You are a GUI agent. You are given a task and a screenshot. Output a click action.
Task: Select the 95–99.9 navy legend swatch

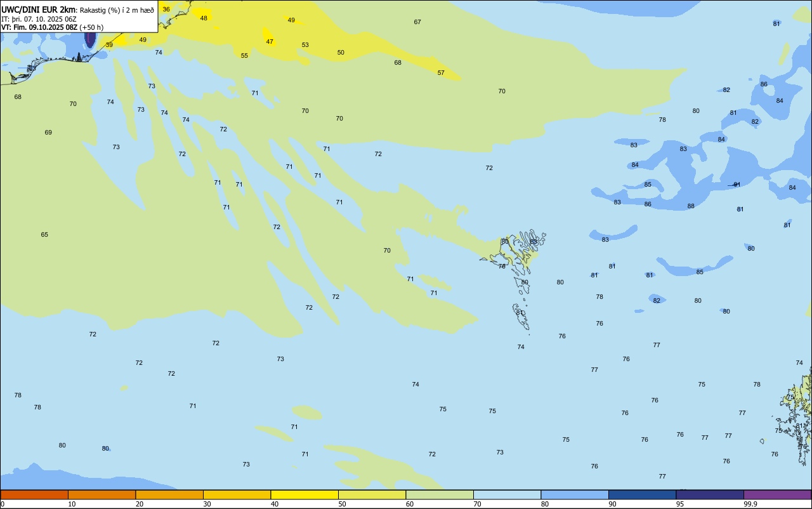[710, 494]
